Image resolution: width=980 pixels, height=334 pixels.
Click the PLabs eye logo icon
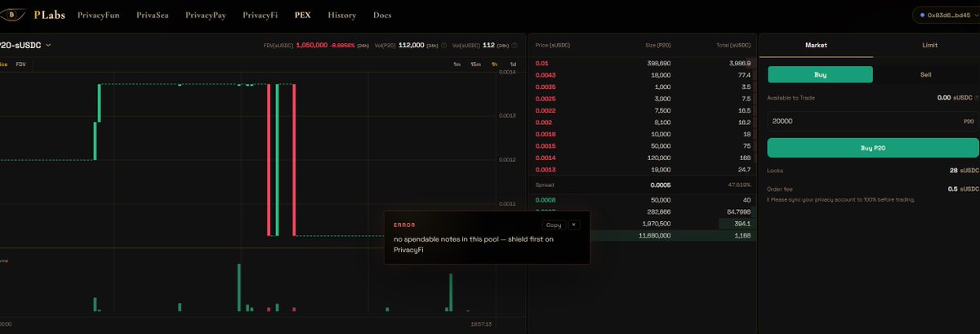(x=14, y=15)
